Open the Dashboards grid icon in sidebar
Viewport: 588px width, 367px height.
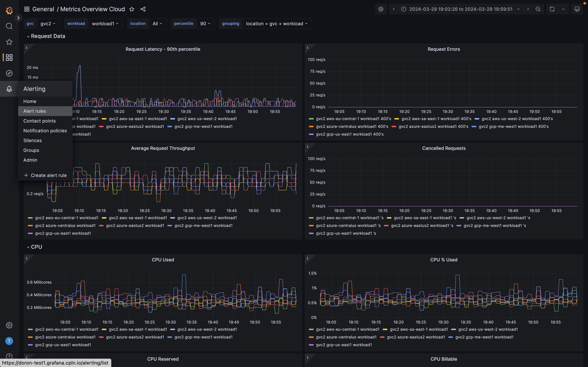tap(9, 57)
